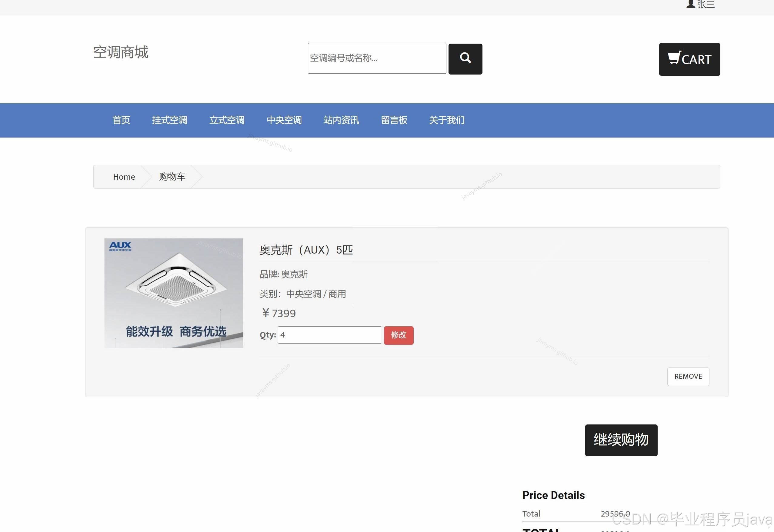Click REMOVE to delete the cart item
The width and height of the screenshot is (774, 532).
[x=688, y=376]
